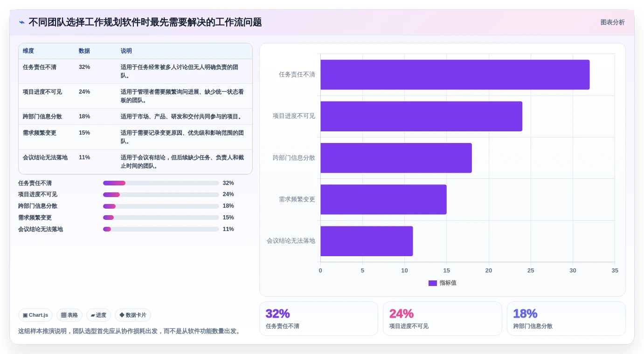The height and width of the screenshot is (354, 644).
Task: Click the 需求频繁变更 progress bar
Action: pyautogui.click(x=161, y=218)
